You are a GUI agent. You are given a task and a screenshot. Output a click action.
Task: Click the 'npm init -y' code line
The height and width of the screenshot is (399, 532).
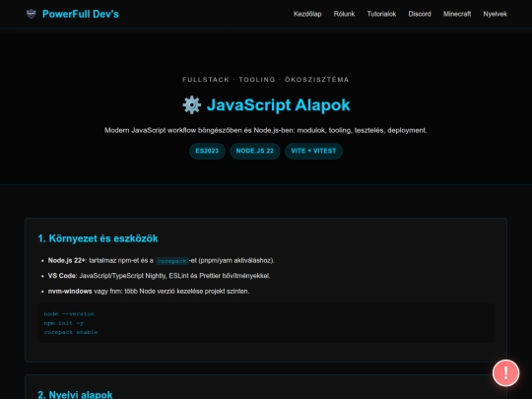pos(64,323)
